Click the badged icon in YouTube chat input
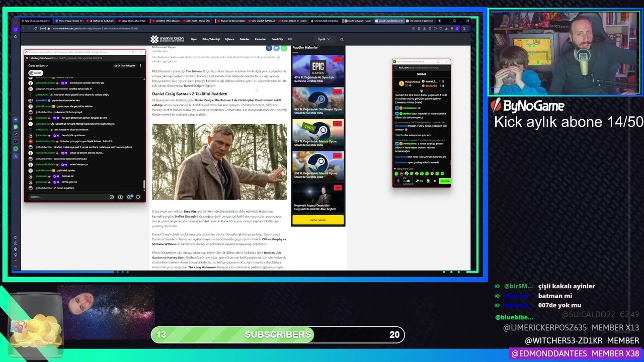 tap(129, 197)
